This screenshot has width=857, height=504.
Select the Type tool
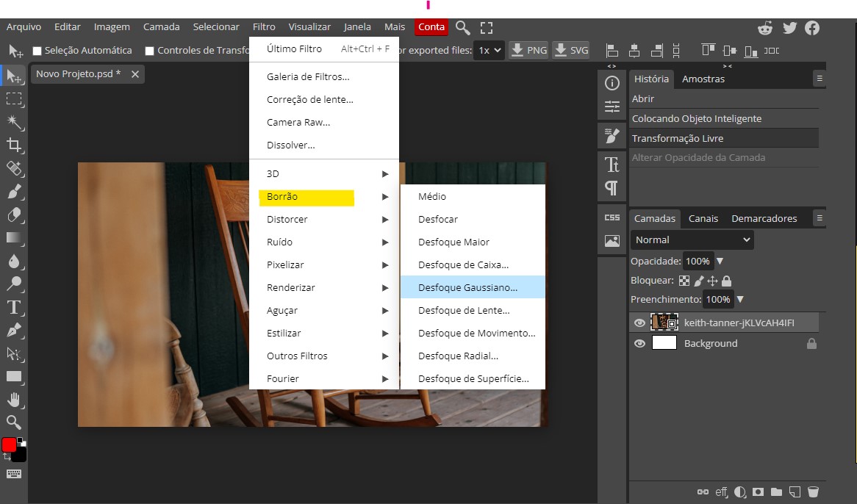[x=14, y=308]
